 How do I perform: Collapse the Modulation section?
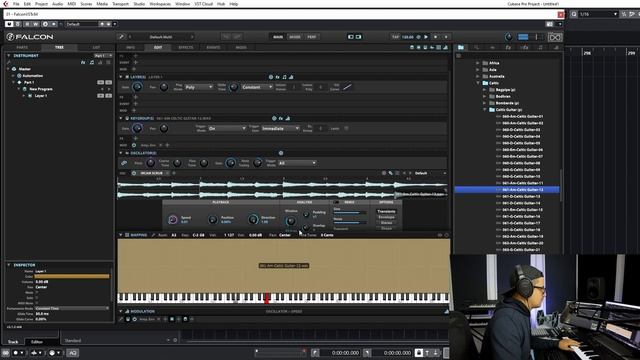click(x=121, y=311)
